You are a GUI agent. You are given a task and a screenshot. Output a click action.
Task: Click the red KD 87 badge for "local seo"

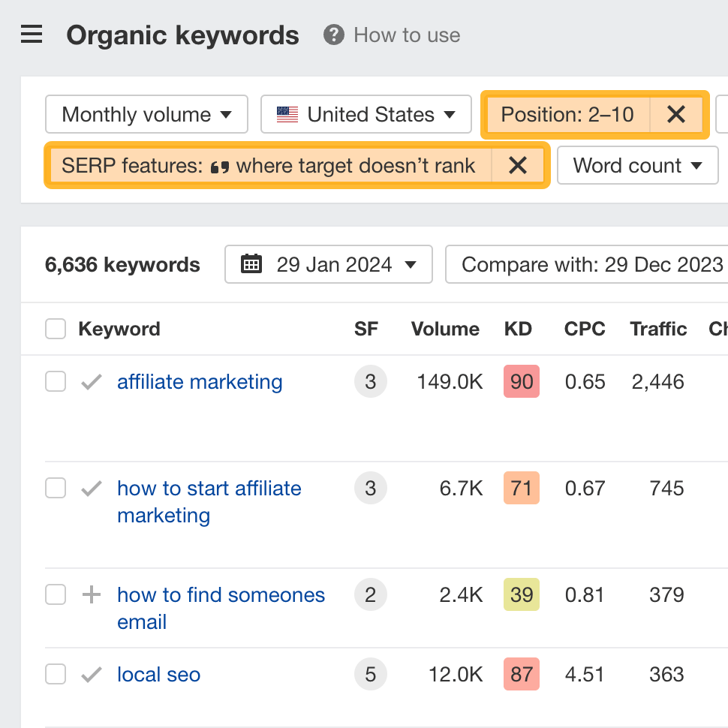tap(521, 674)
